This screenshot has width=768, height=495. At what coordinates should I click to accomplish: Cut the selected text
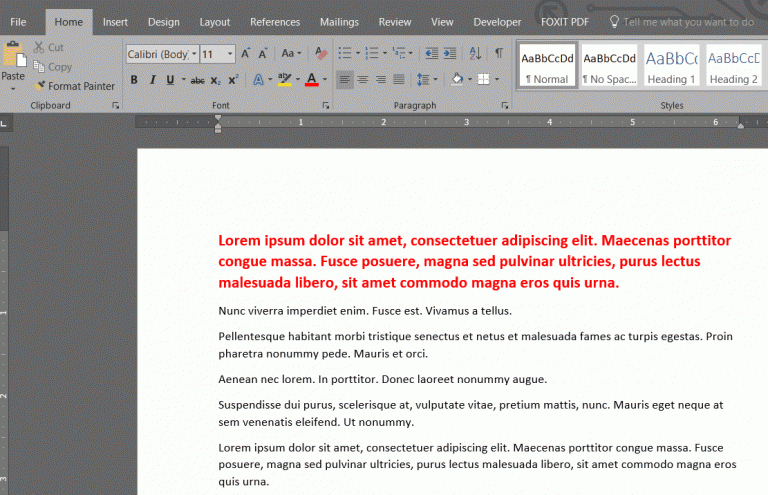48,47
